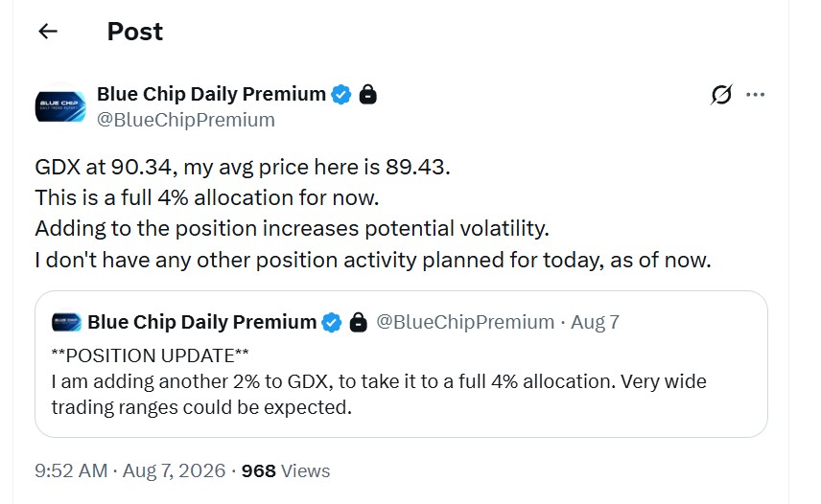Go back using the arrow icon

click(x=48, y=32)
